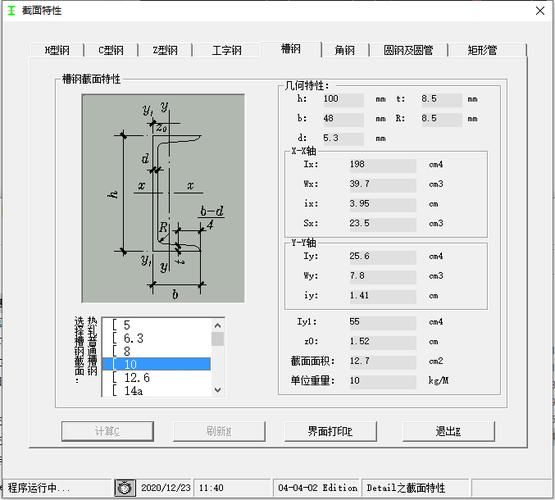Click the ix field showing 3.95

[x=382, y=204]
